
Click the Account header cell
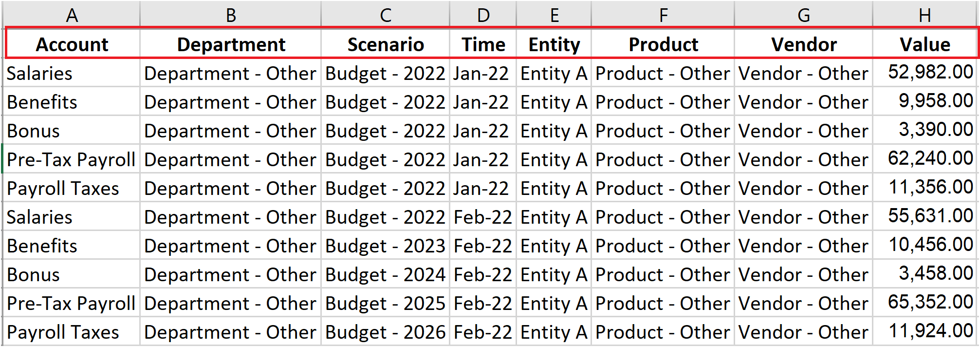[x=72, y=44]
